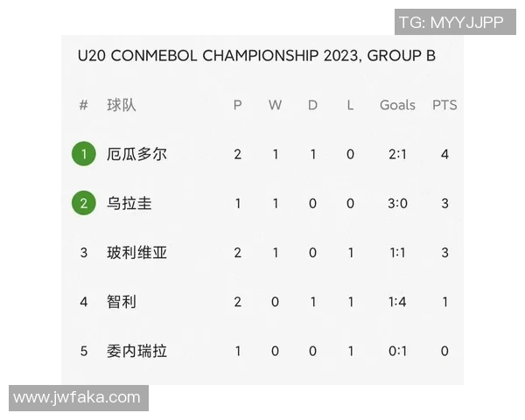Select the 乌拉圭 team name
525x420 pixels.
[129, 204]
